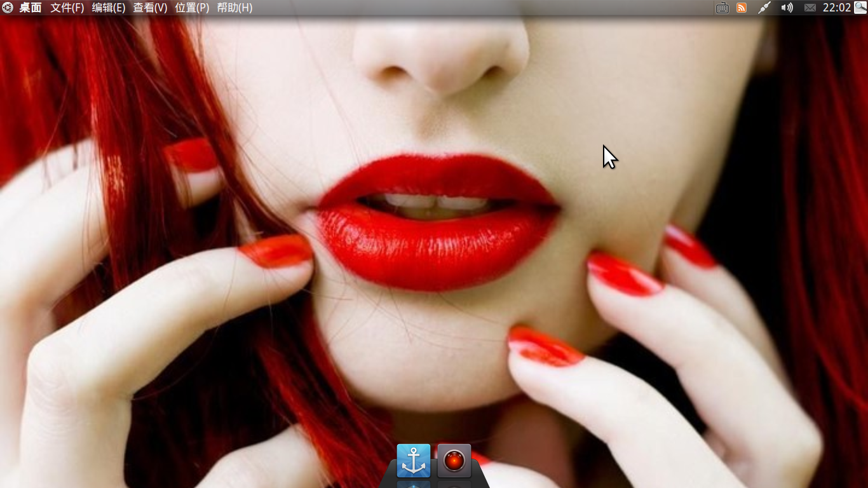The width and height of the screenshot is (868, 488).
Task: Open the mail envelope messaging indicator
Action: point(810,8)
